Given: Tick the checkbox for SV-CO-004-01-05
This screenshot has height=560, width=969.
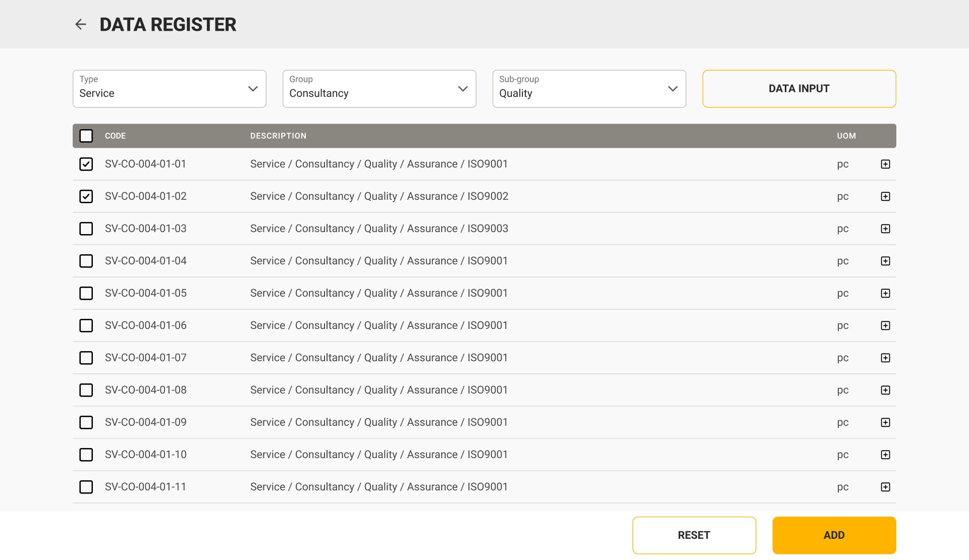Looking at the screenshot, I should pos(86,293).
